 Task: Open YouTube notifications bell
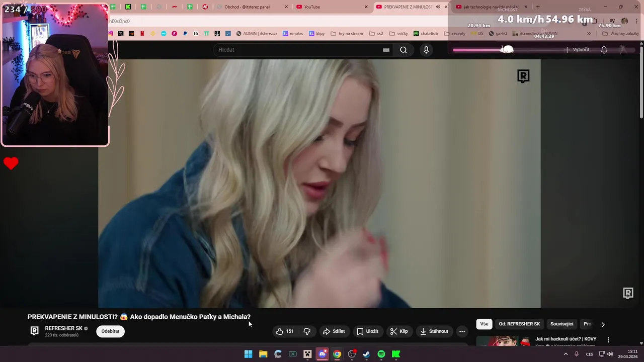(x=604, y=50)
